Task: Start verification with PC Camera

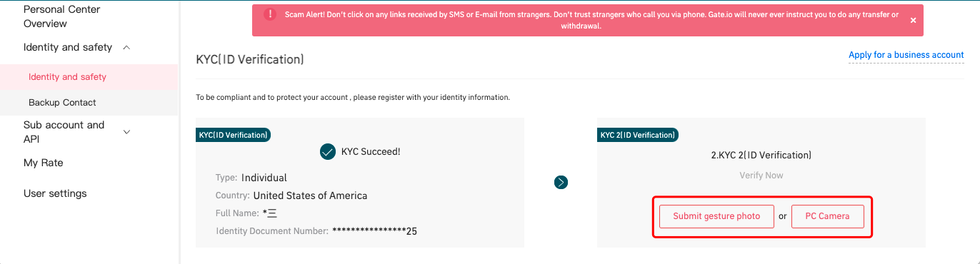Action: [828, 216]
